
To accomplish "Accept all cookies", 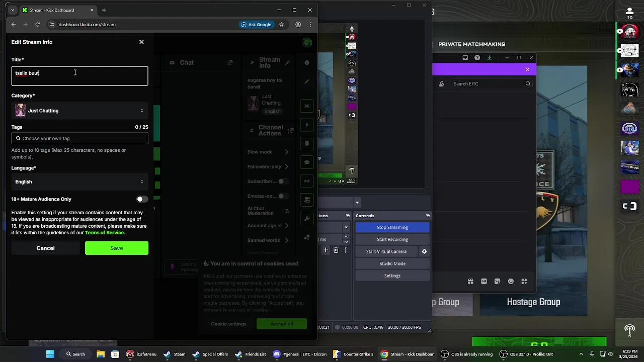I will (282, 324).
